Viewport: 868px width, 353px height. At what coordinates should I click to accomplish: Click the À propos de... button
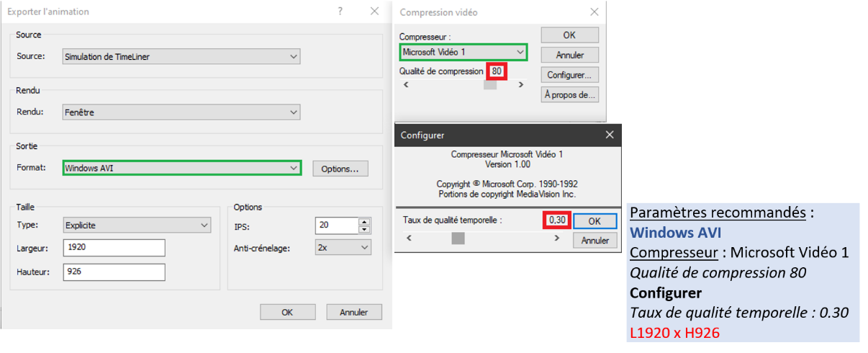click(x=569, y=94)
